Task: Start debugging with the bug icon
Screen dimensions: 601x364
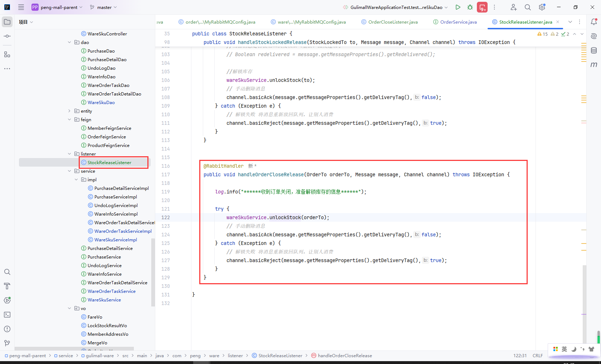Action: [470, 7]
